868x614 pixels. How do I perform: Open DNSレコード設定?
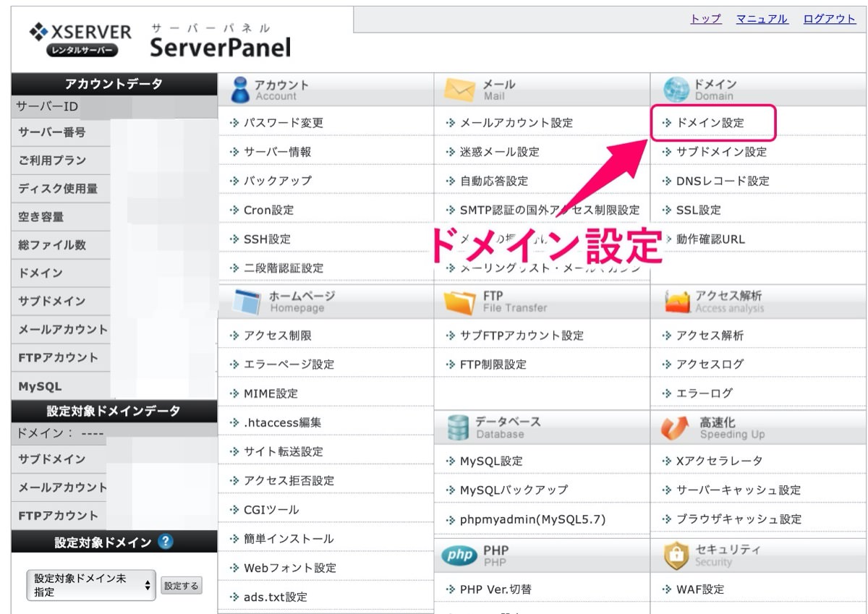click(723, 181)
